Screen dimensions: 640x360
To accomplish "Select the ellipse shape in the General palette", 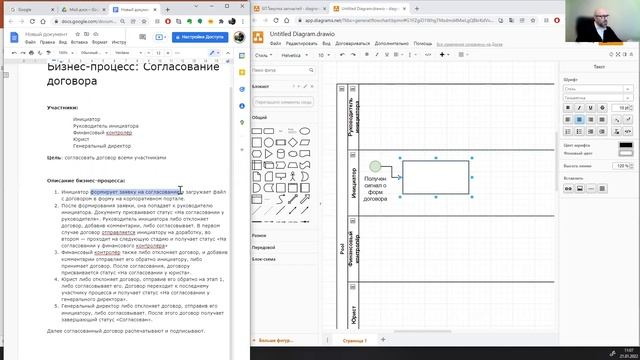I will click(304, 131).
